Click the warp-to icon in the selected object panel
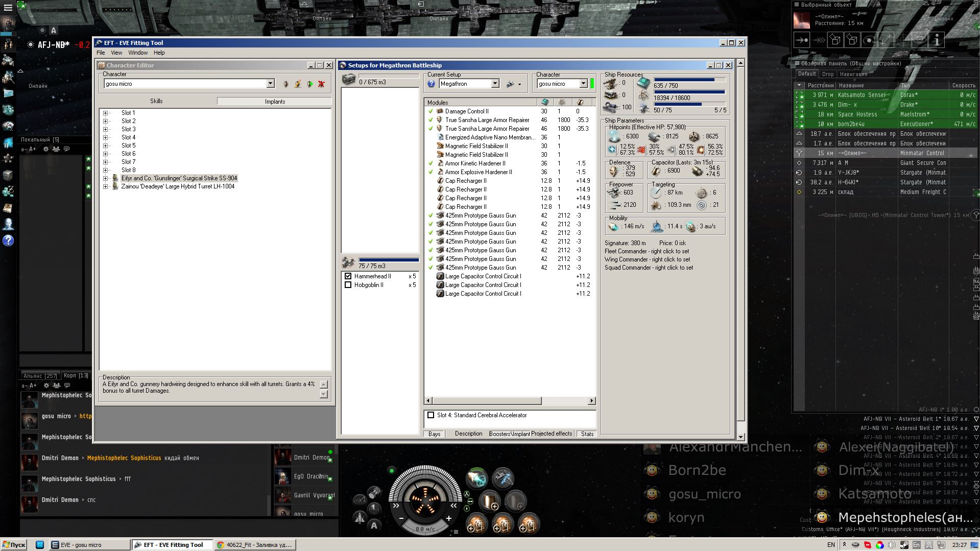The height and width of the screenshot is (551, 980). pos(819,40)
